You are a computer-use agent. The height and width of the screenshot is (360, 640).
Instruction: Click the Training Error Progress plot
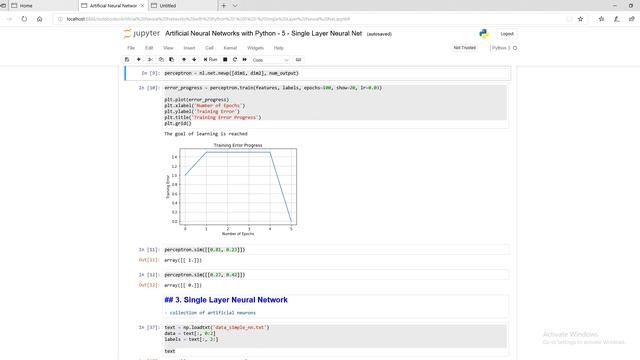[231, 189]
